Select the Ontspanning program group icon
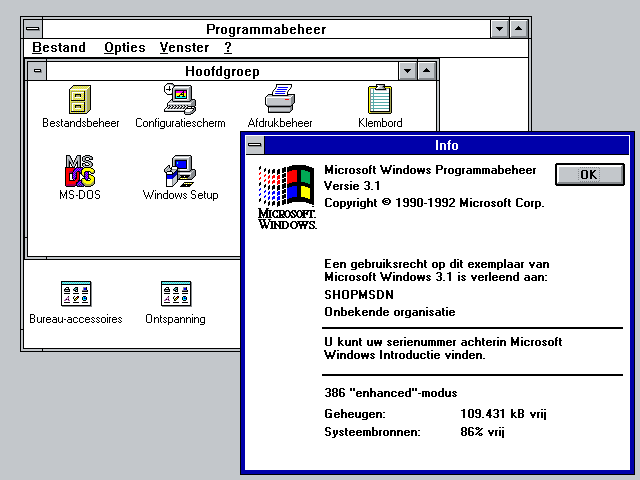This screenshot has width=640, height=480. click(x=176, y=295)
